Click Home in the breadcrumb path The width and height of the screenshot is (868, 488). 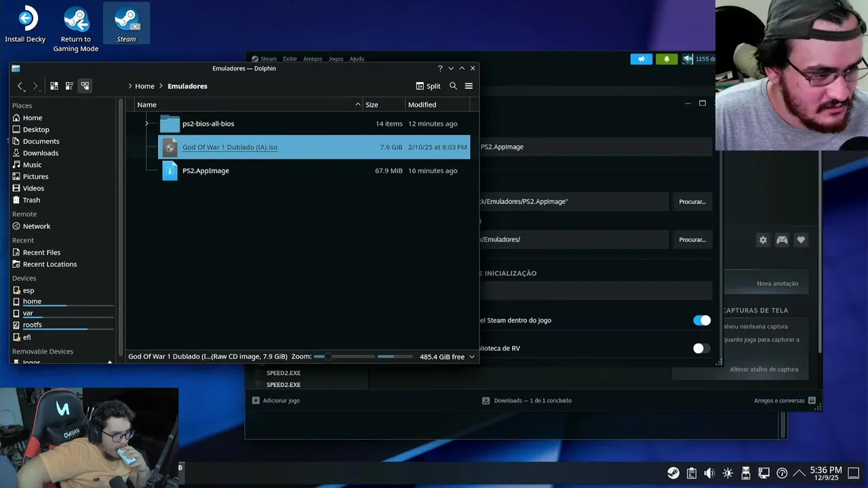[x=144, y=86]
